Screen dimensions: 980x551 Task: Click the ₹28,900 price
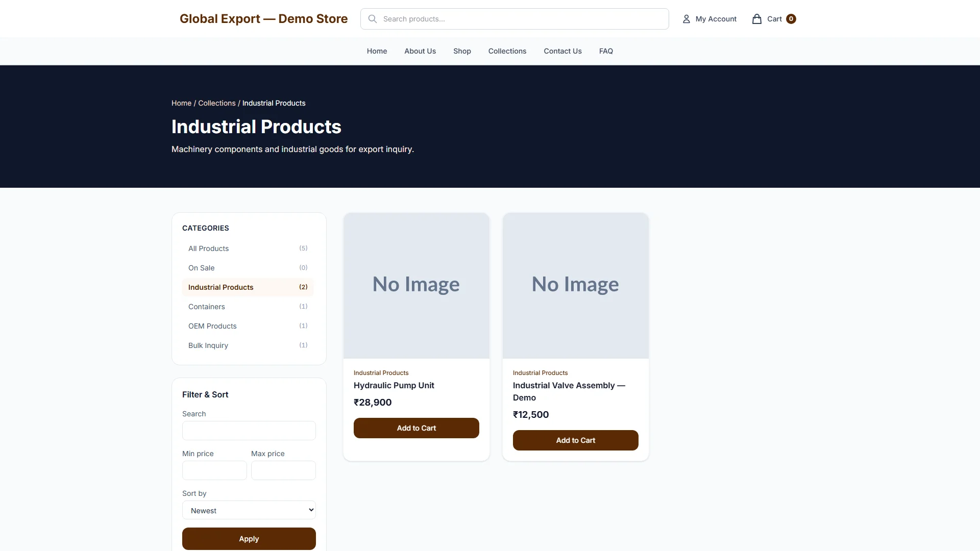point(373,403)
